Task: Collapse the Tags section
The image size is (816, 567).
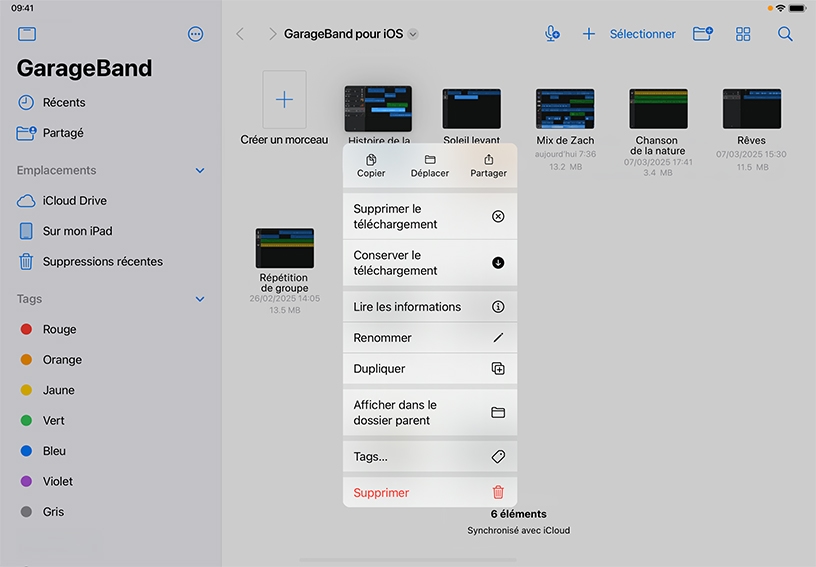Action: pos(200,299)
